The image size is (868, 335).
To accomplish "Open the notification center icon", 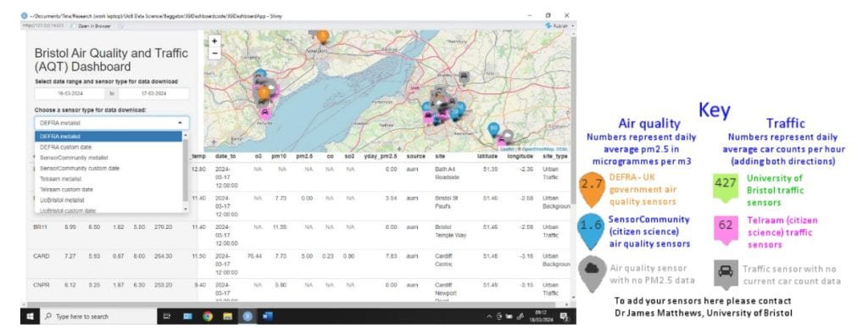I will (565, 316).
